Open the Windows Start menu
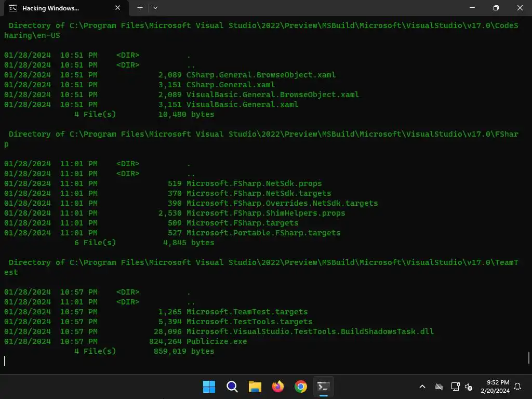This screenshot has height=399, width=532. click(x=209, y=387)
